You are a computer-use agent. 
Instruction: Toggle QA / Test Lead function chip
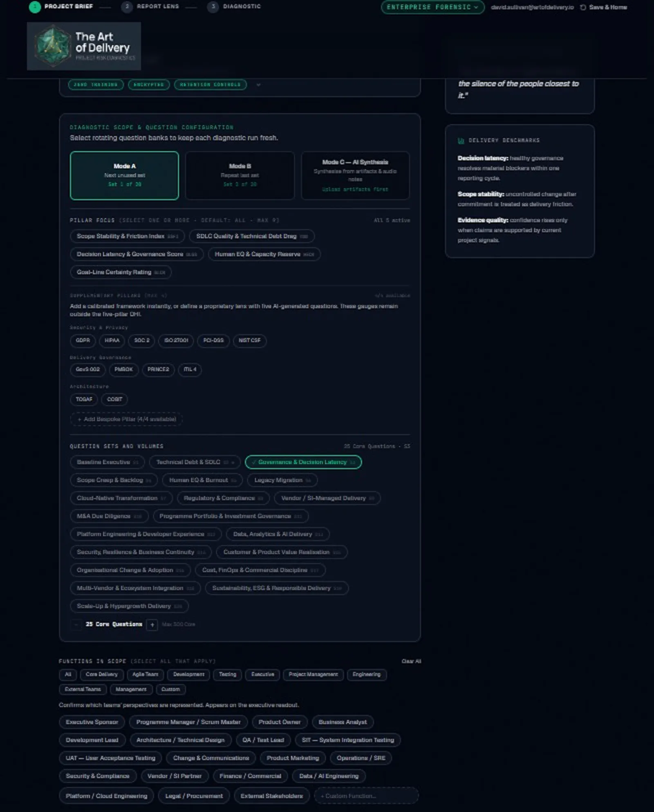(263, 740)
